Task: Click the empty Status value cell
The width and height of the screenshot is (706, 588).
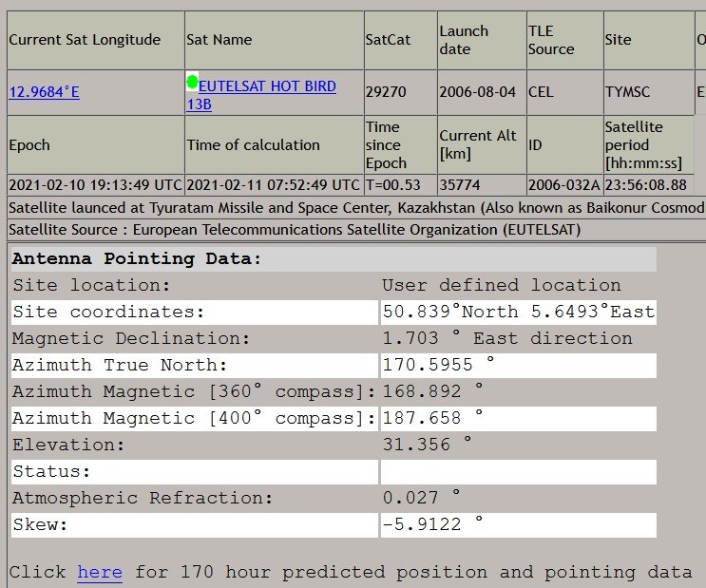Action: click(x=518, y=472)
